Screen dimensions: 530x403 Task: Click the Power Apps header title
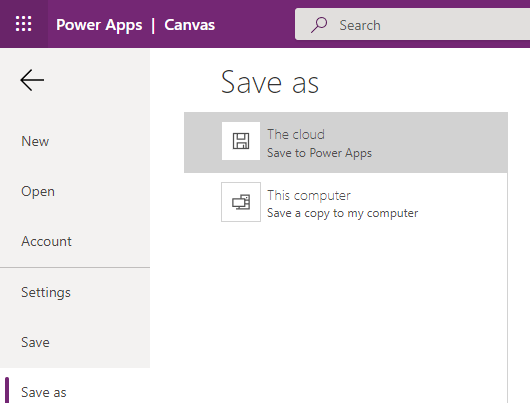(x=99, y=25)
